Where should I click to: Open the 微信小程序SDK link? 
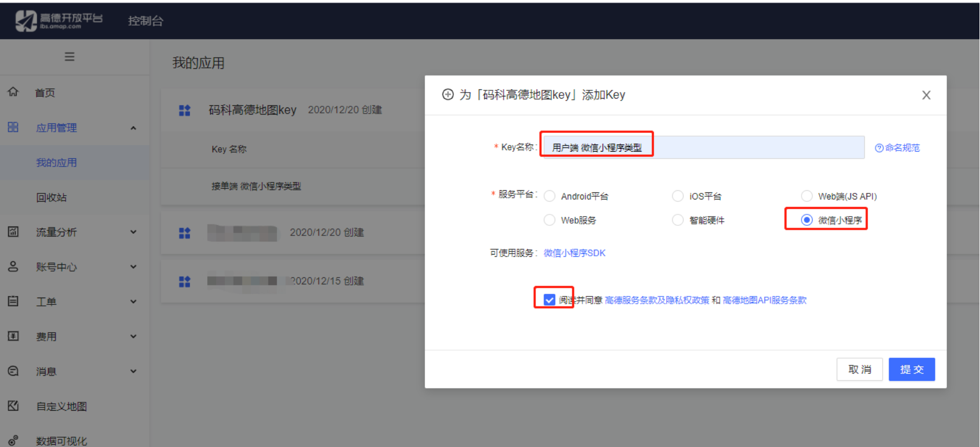tap(575, 253)
